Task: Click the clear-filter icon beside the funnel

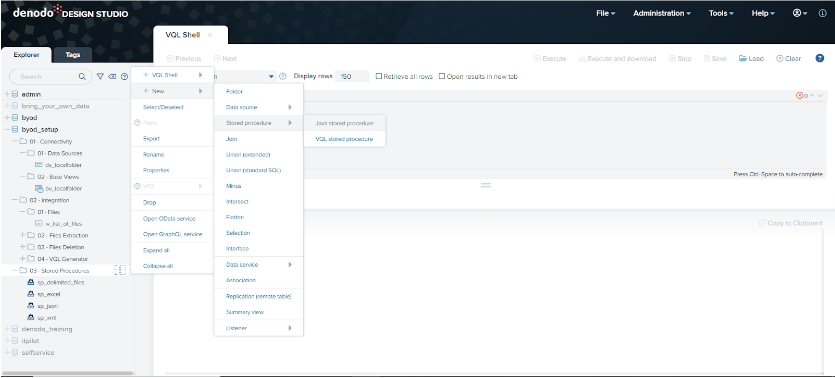Action: click(112, 77)
